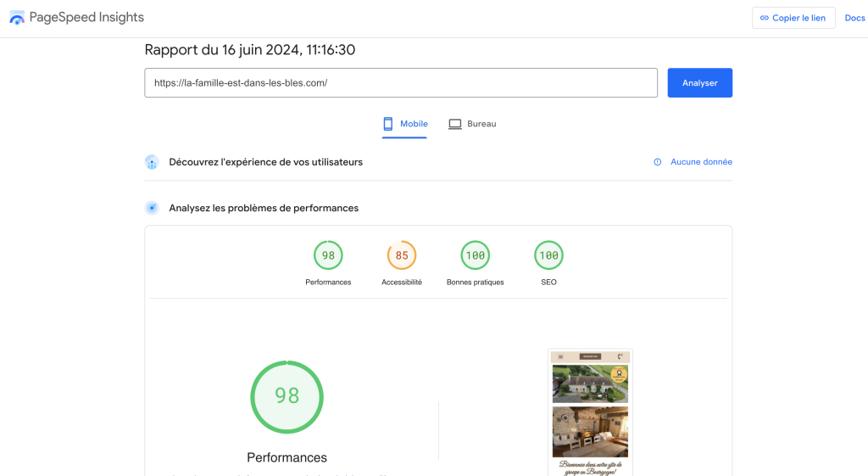Click the link icon in Copier le lien

coord(764,18)
